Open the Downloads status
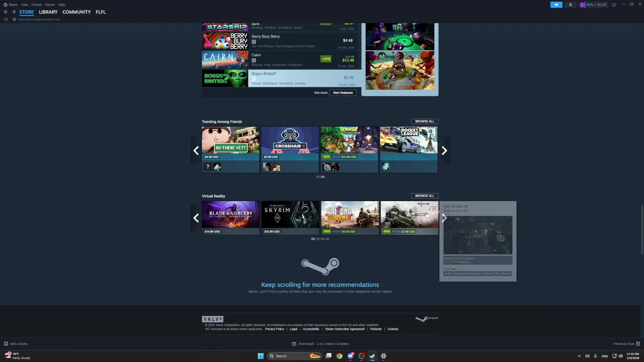The width and height of the screenshot is (644, 362). coord(320,344)
